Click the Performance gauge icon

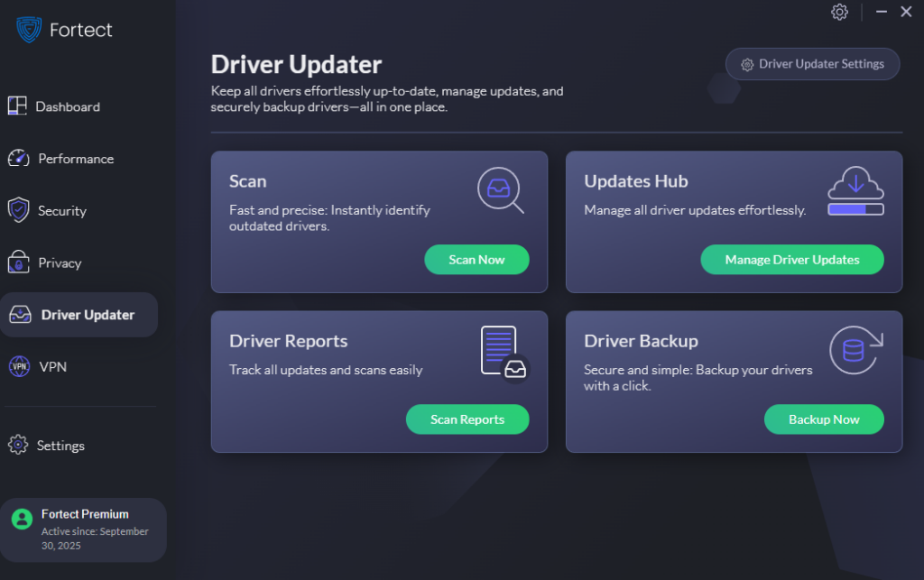click(18, 159)
